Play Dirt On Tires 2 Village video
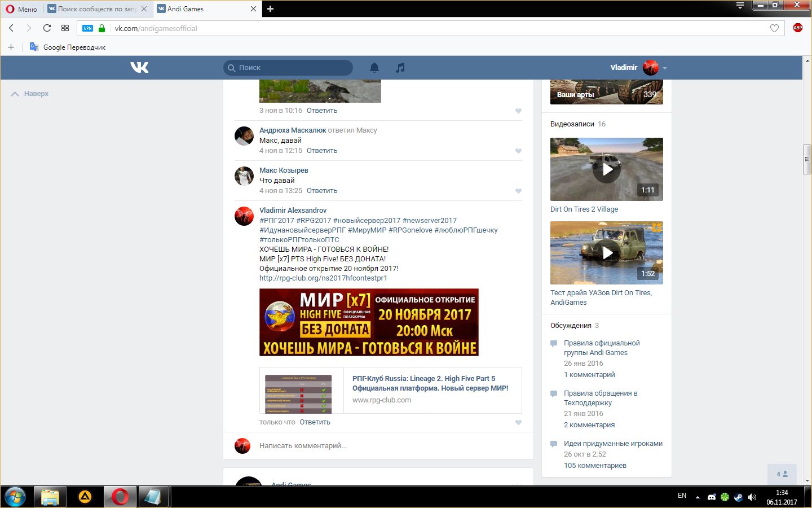The width and height of the screenshot is (812, 508). 607,169
